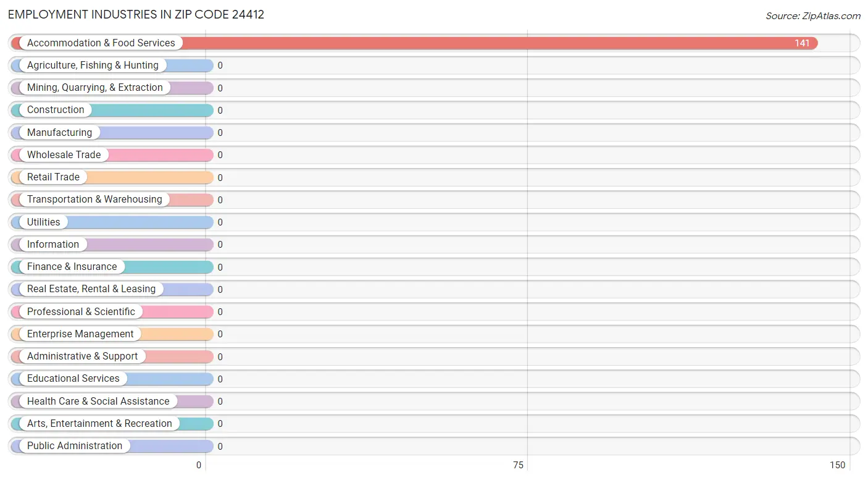Click the Mining, Quarrying, & Extraction label
868x480 pixels.
pyautogui.click(x=95, y=88)
